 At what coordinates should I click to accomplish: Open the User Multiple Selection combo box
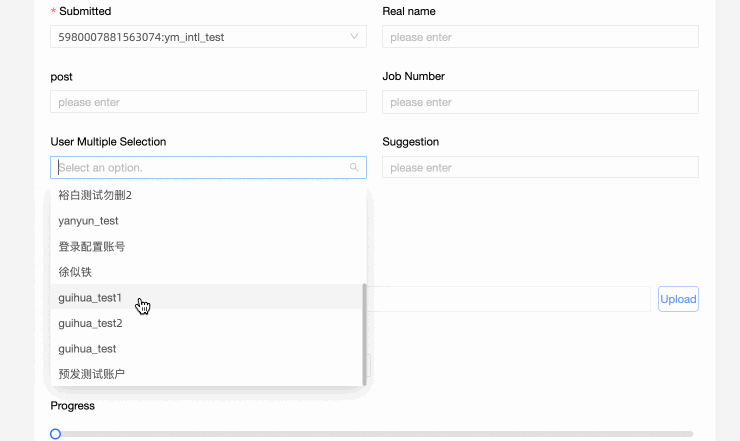click(x=200, y=168)
